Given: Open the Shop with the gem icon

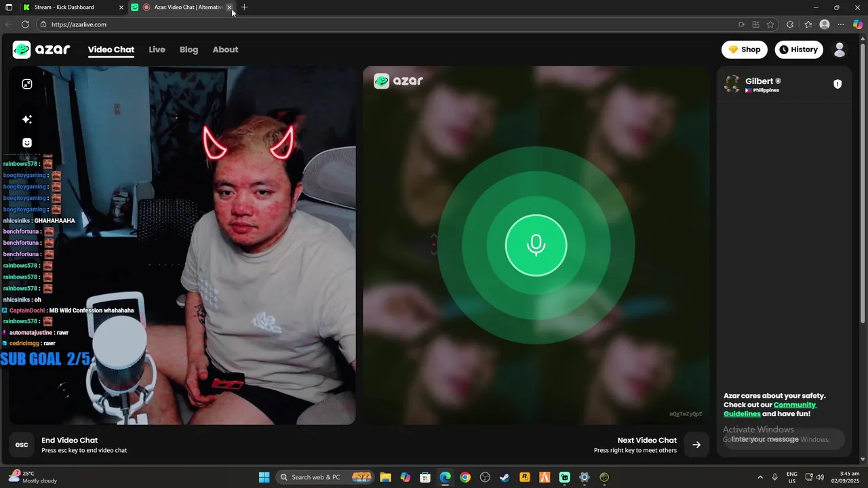Looking at the screenshot, I should (x=744, y=49).
